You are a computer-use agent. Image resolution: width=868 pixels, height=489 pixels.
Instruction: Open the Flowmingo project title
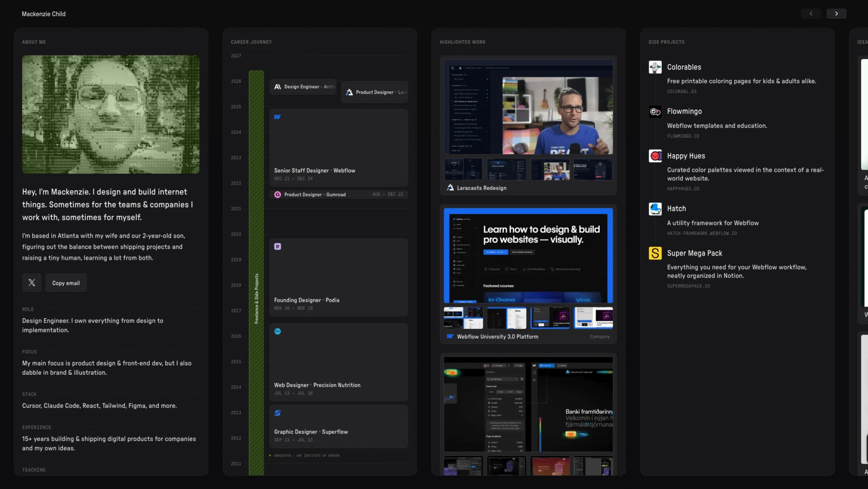pyautogui.click(x=684, y=111)
